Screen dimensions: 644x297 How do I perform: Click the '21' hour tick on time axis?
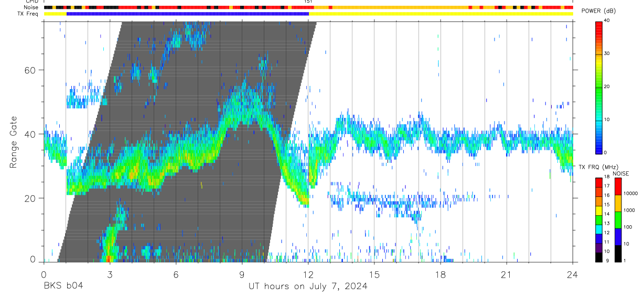click(506, 274)
